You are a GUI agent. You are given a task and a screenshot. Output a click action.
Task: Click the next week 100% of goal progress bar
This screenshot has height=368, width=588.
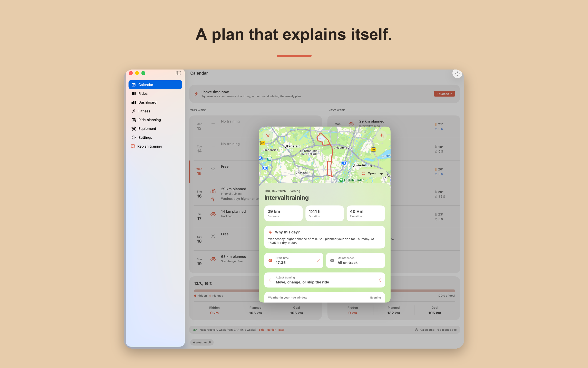(x=423, y=291)
